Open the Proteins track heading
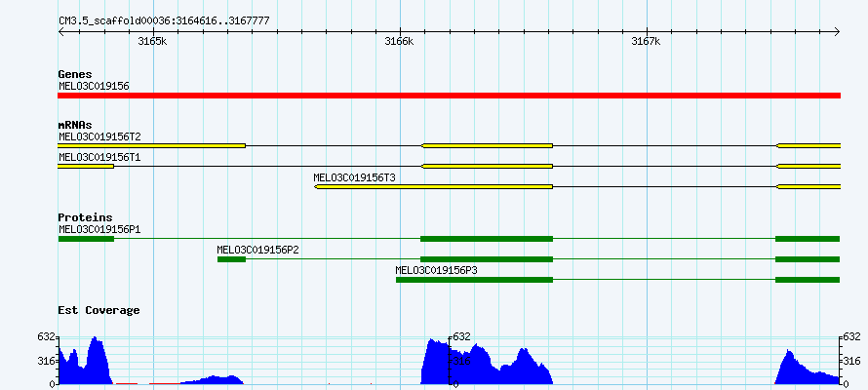The width and height of the screenshot is (868, 390). point(85,217)
